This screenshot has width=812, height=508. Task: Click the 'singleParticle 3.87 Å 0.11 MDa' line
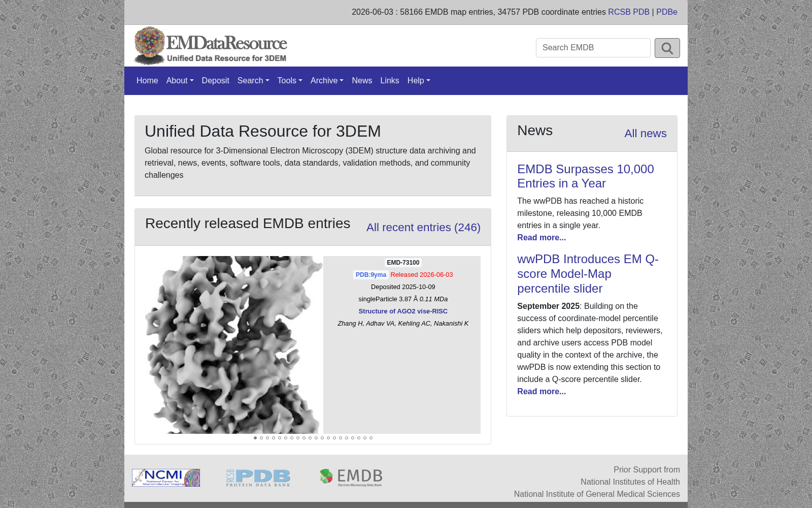(403, 299)
